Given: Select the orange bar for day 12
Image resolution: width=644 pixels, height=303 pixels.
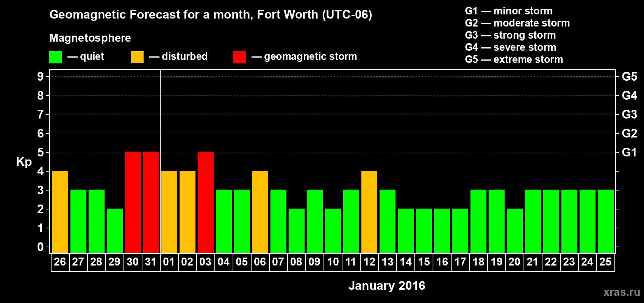Looking at the screenshot, I should tap(369, 212).
